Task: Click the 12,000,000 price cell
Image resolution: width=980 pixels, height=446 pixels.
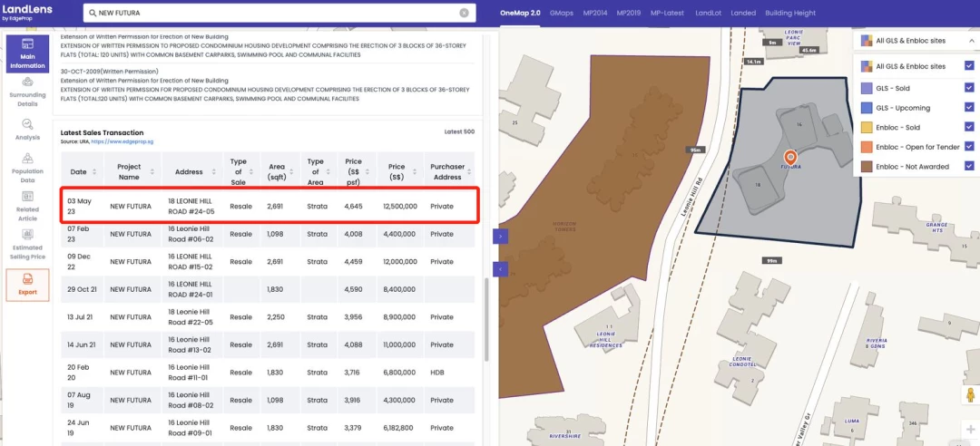Action: (398, 262)
